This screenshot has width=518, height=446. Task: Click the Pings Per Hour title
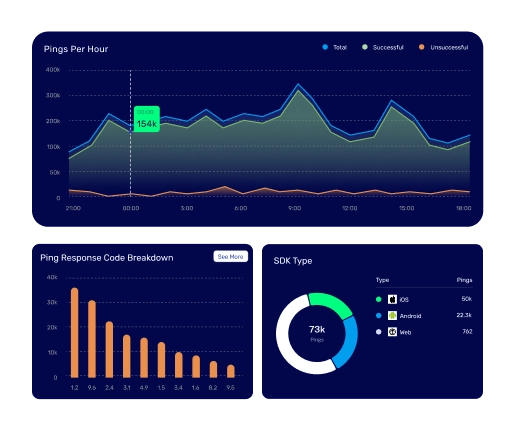pos(76,49)
